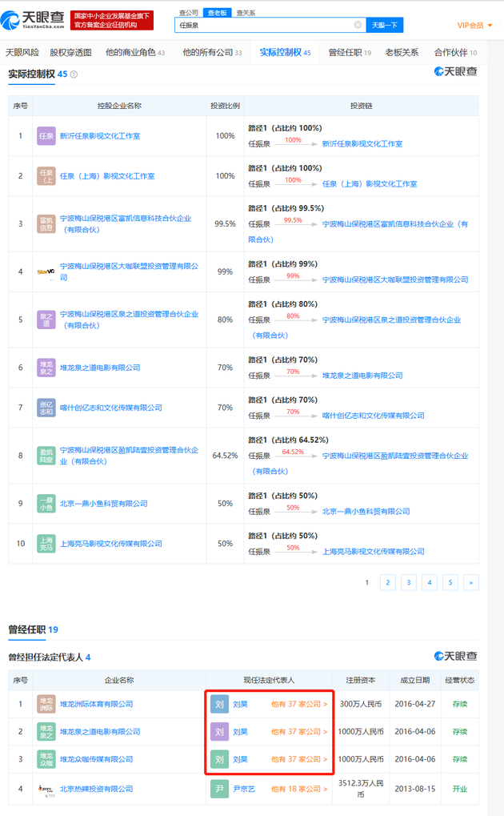Click 尹京艺 avatar icon

219,789
